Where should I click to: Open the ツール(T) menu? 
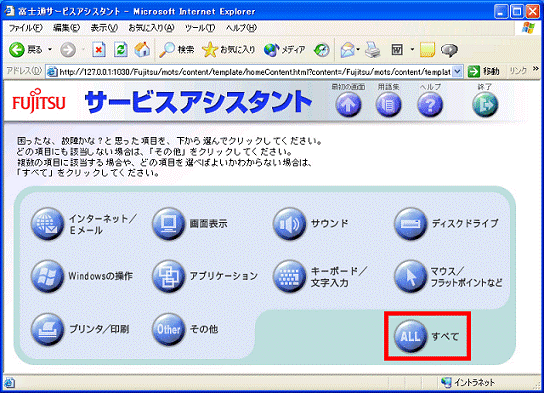(x=200, y=28)
